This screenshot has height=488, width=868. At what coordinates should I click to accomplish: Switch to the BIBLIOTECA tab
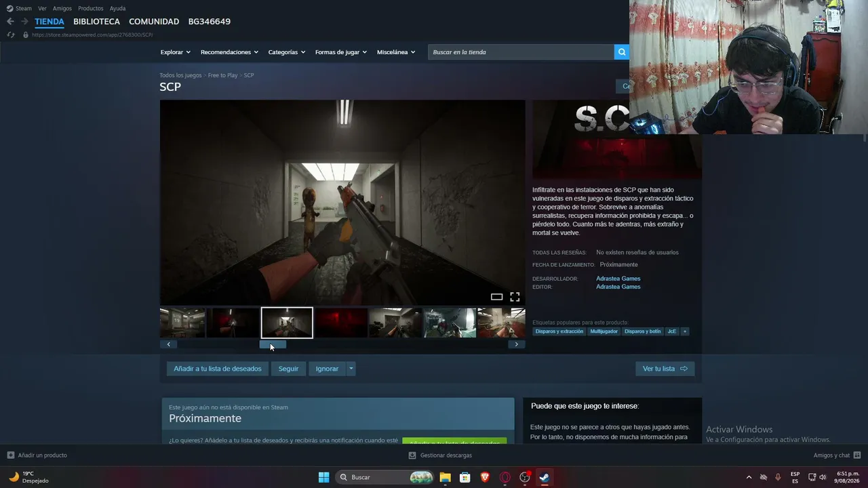(96, 22)
